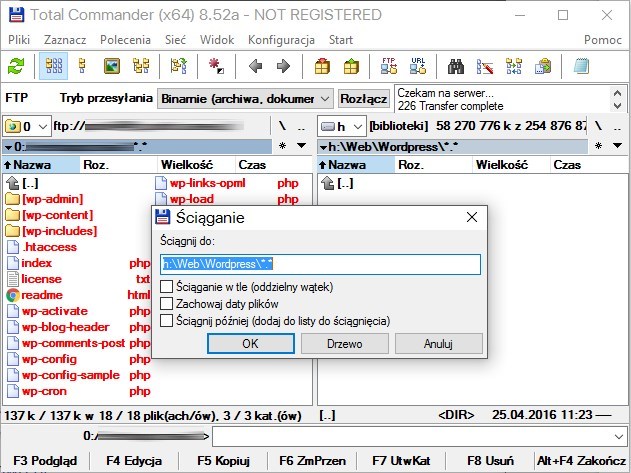Confirm download with OK button
Screen dimensions: 631x473
[x=251, y=344]
